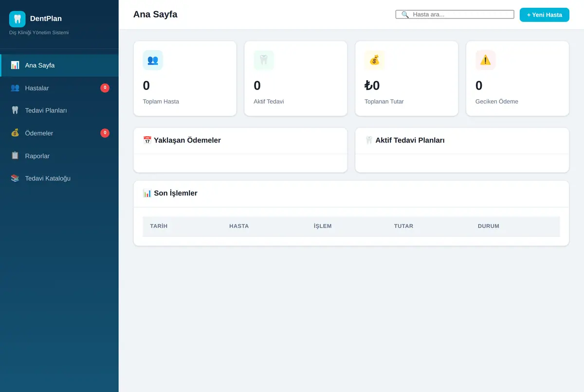The width and height of the screenshot is (584, 392).
Task: Click the Diş Kliniği Yönetim Sistemi subtitle
Action: tap(39, 33)
